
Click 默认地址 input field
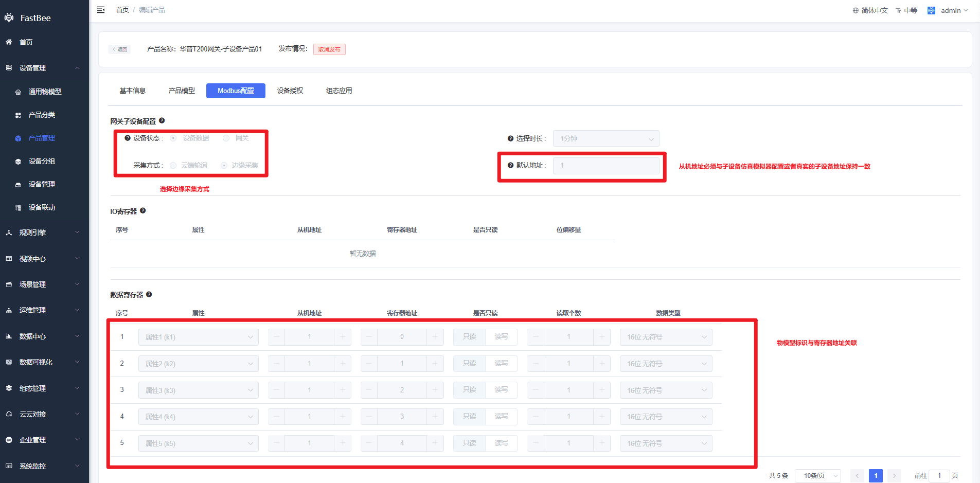coord(606,166)
